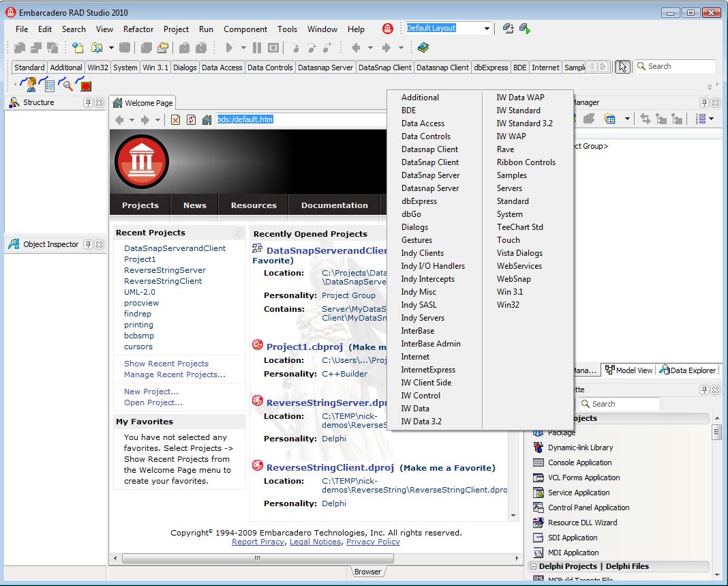Click the Privacy Policy link

tap(373, 542)
